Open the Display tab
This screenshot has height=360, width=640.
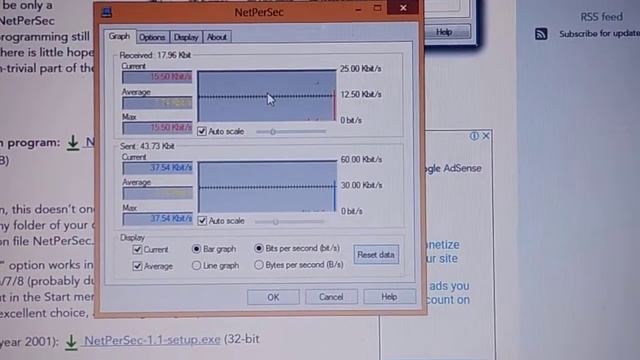[x=186, y=37]
